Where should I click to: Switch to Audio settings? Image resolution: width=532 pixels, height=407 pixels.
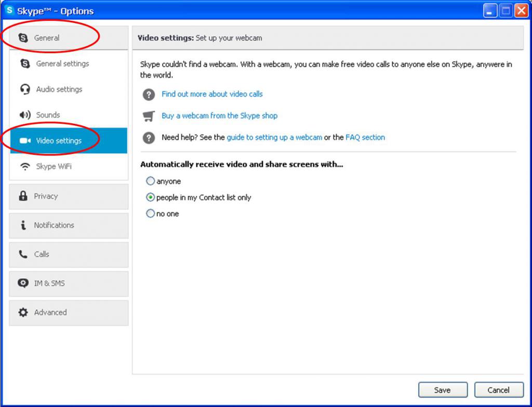69,89
